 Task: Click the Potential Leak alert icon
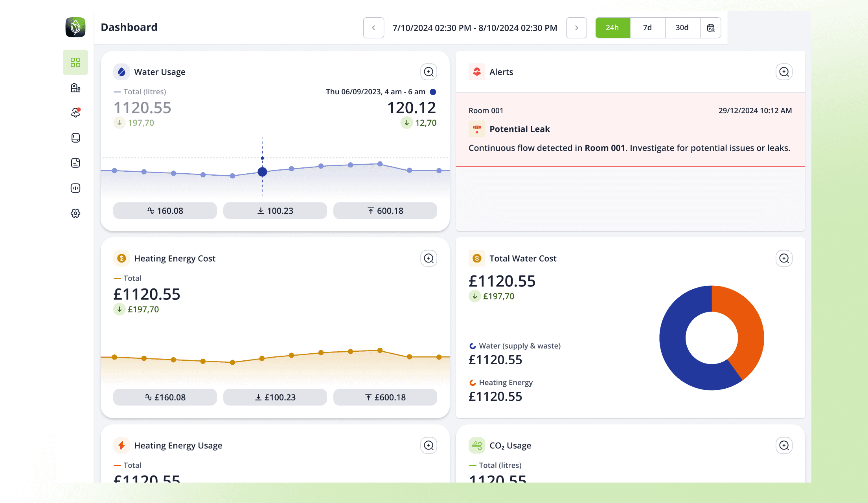click(x=477, y=129)
